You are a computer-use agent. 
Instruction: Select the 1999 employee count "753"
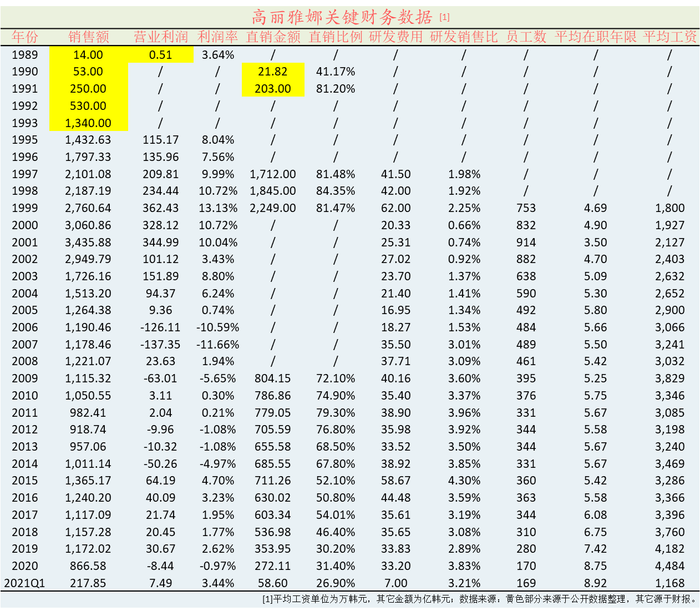tap(526, 208)
